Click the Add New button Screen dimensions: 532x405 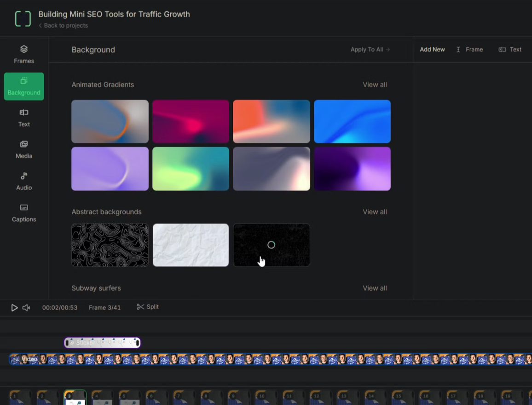click(x=432, y=49)
